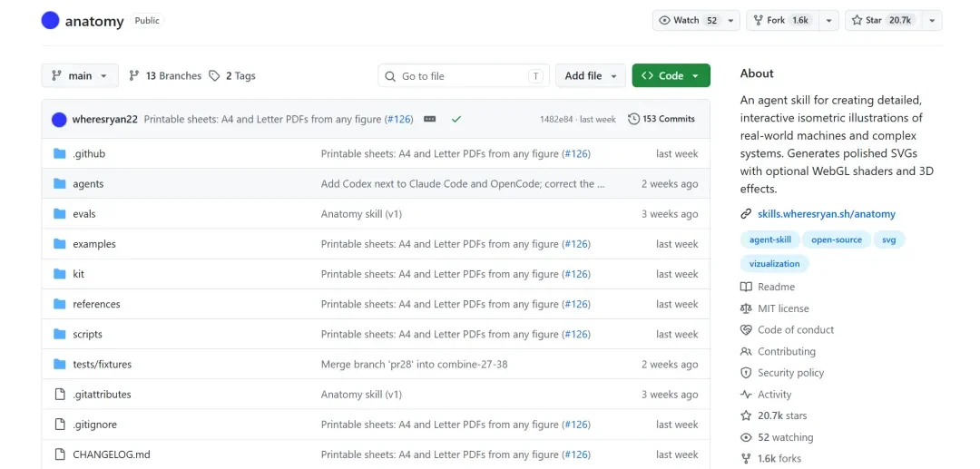
Task: Star the repository with Star 20.7k button
Action: (884, 21)
